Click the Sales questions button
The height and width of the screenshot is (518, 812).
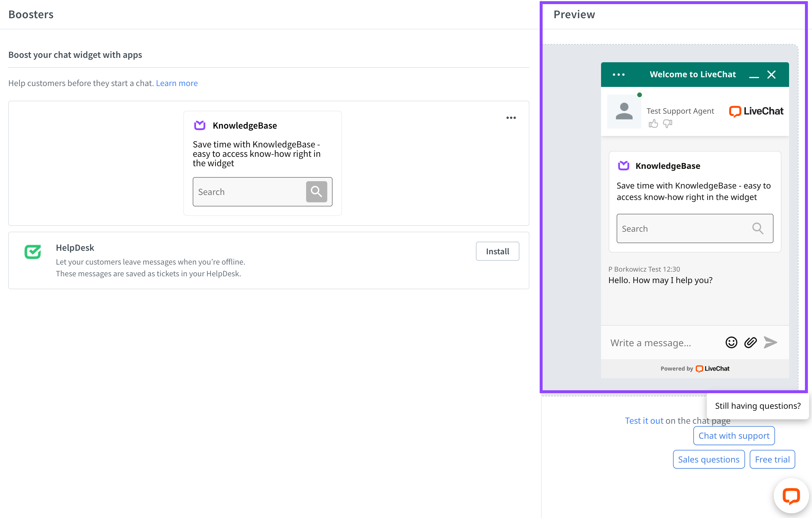point(709,459)
